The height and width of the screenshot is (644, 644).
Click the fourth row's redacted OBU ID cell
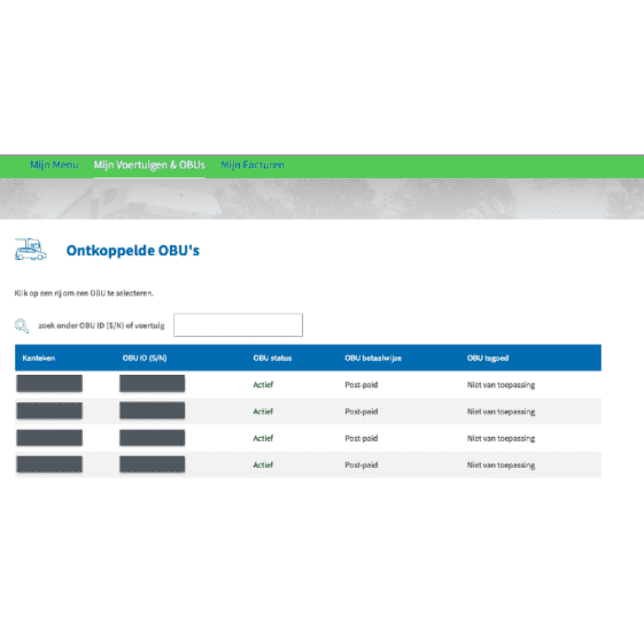(x=152, y=465)
